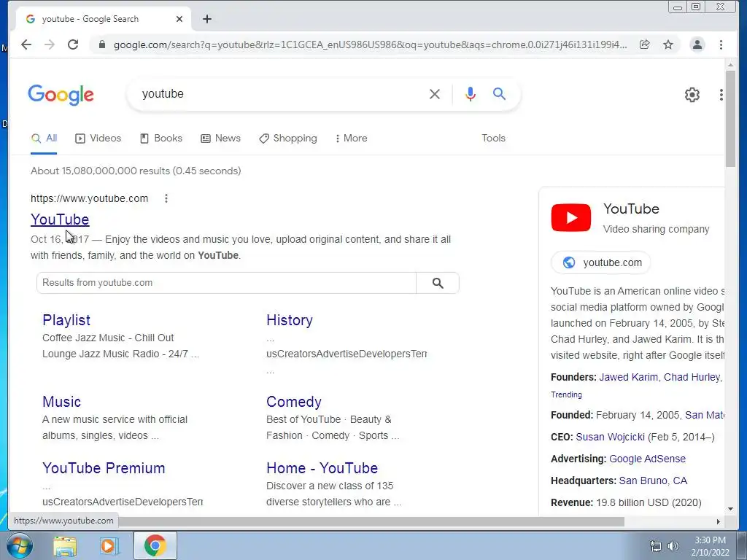
Task: Focus the 'Results from youtube.com' search field
Action: [227, 283]
